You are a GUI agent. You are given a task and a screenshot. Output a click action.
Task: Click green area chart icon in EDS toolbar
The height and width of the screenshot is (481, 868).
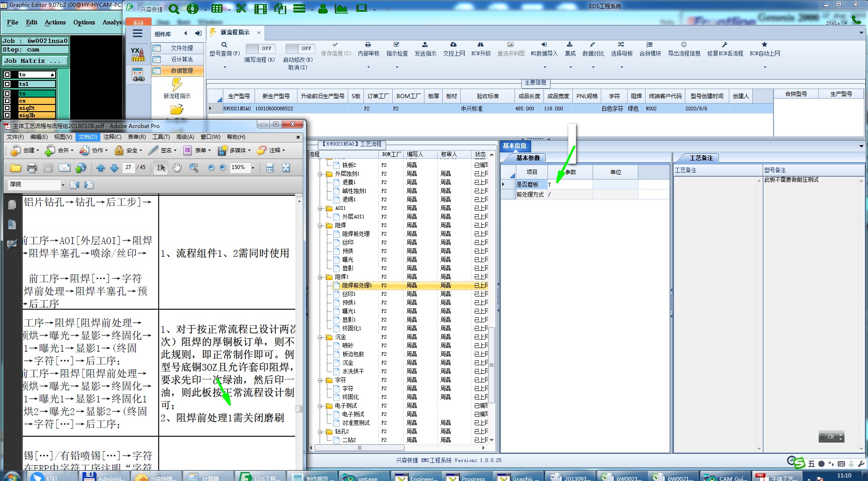(341, 9)
